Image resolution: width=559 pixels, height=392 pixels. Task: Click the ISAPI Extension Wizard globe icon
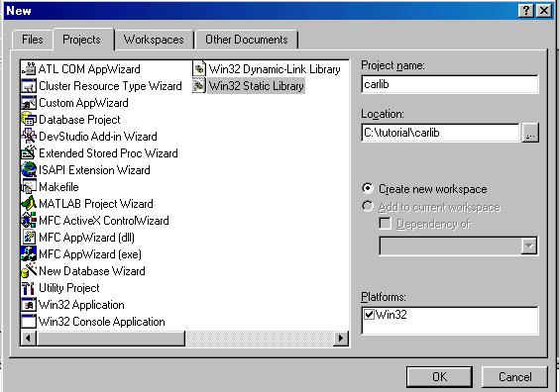(x=29, y=170)
